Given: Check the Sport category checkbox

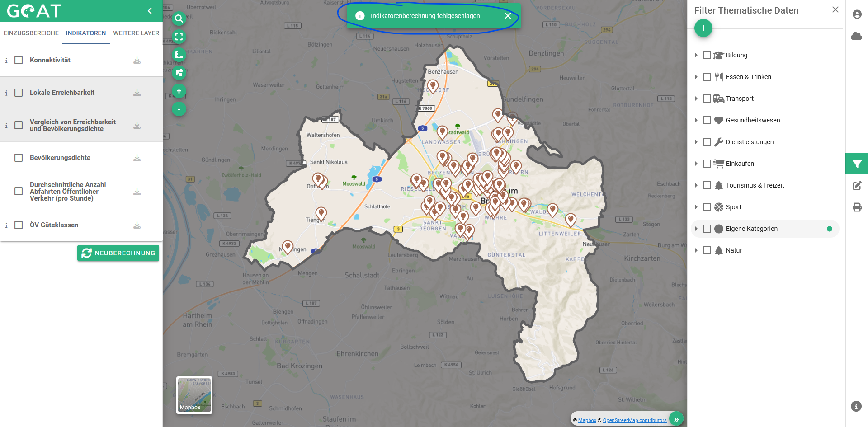Looking at the screenshot, I should pos(707,207).
